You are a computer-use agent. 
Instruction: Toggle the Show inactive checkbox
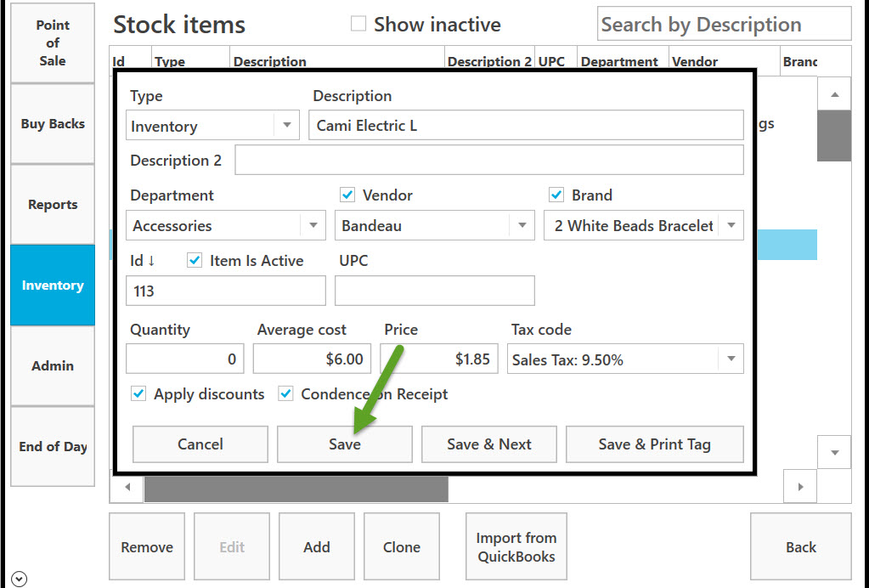pos(358,24)
